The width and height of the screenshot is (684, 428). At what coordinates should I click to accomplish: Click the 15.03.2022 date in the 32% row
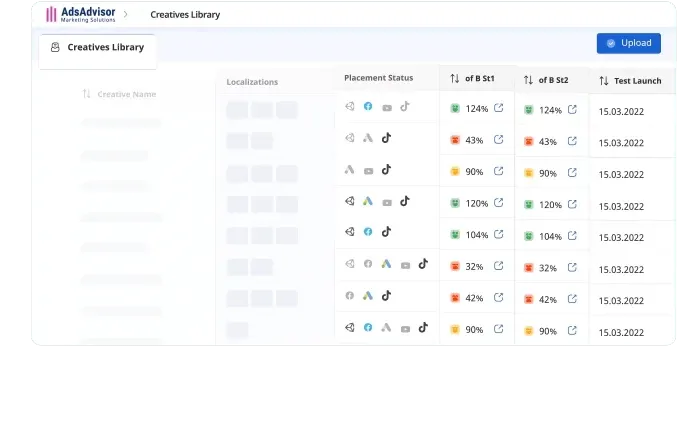(x=621, y=270)
